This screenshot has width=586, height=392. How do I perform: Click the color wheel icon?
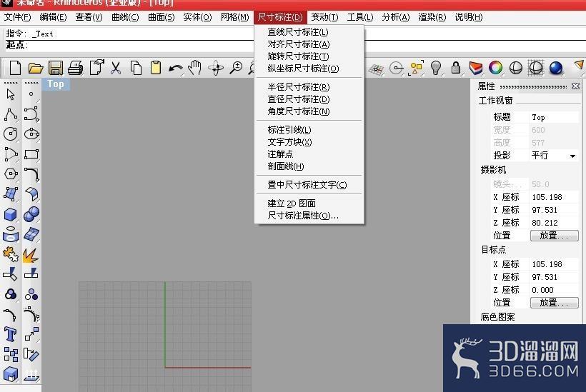tap(496, 68)
